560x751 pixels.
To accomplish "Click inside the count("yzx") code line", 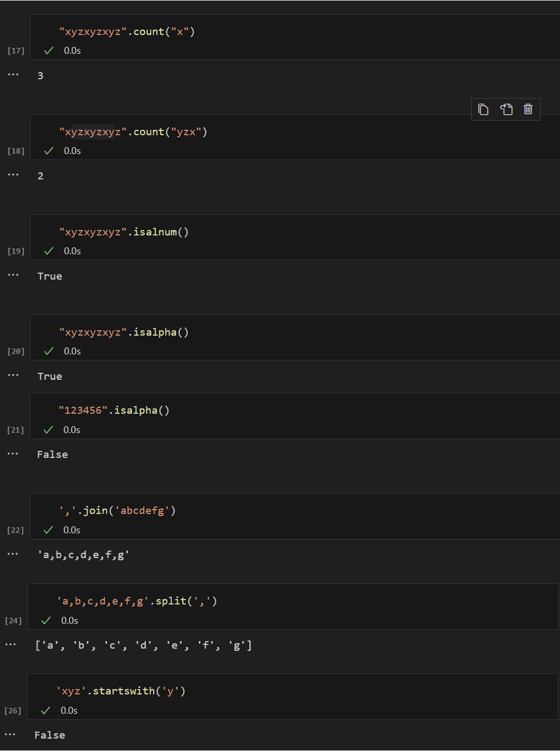I will point(133,132).
